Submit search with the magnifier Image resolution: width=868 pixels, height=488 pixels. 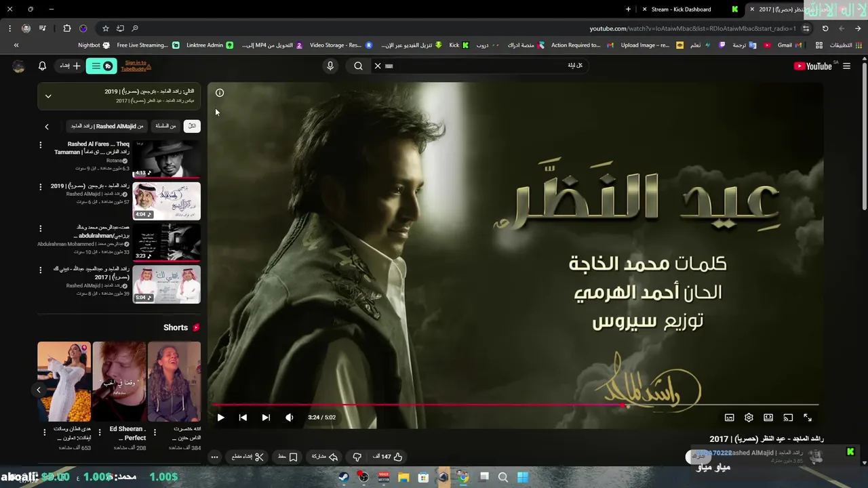[x=359, y=66]
